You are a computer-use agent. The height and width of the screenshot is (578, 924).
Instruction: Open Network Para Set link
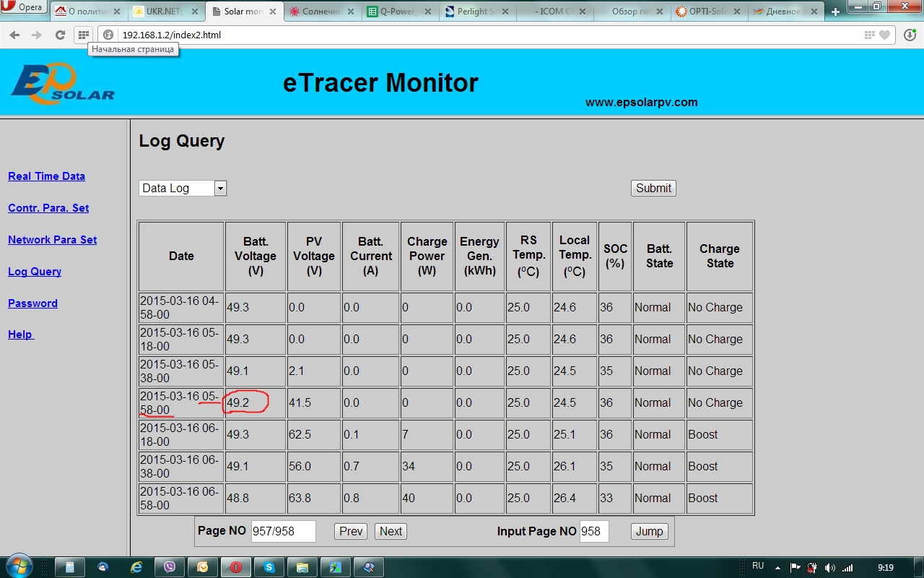point(52,240)
